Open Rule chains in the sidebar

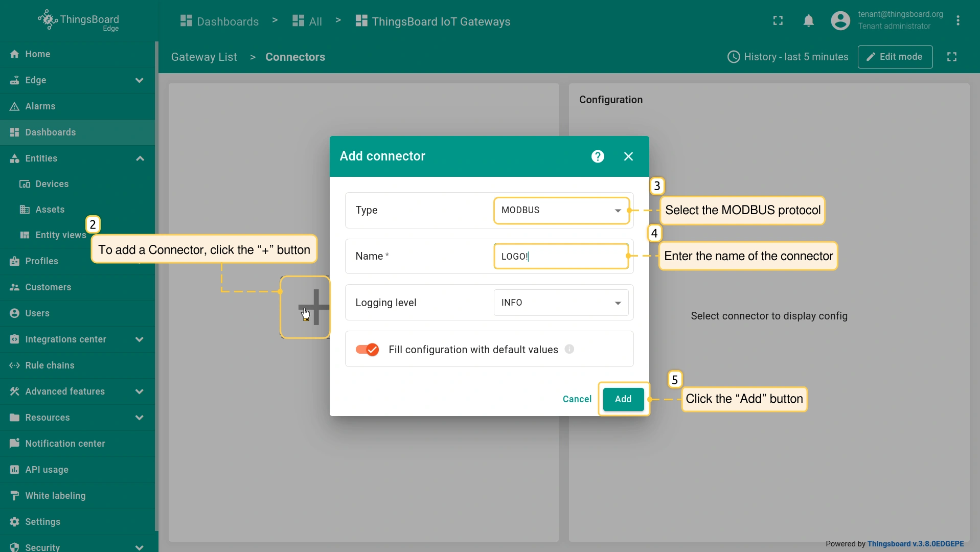coord(50,365)
